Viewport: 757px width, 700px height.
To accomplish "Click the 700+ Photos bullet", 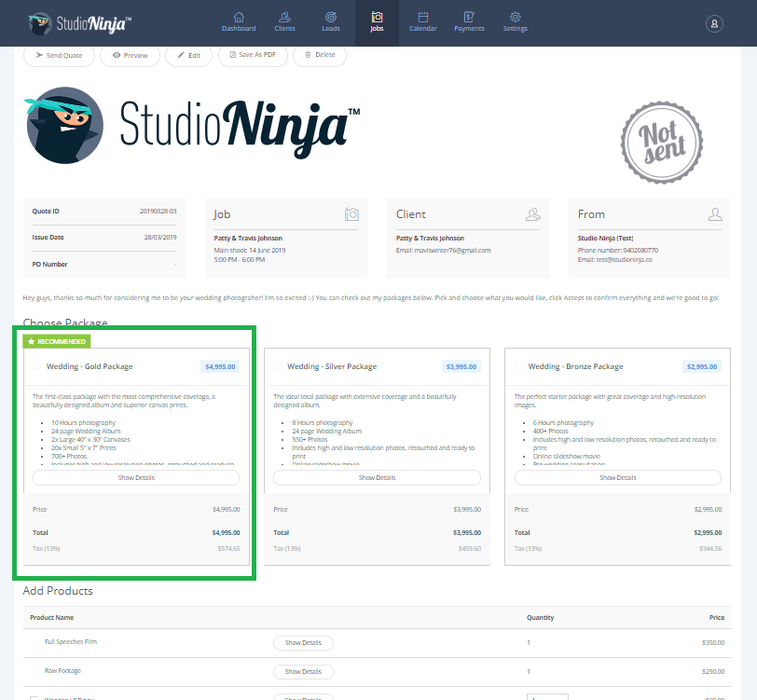I will [70, 456].
